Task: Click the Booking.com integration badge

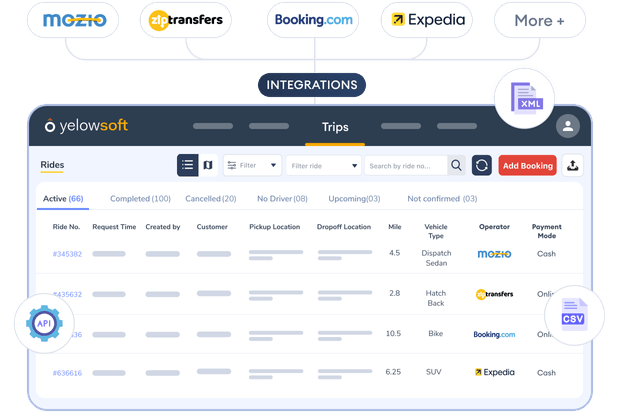Action: click(x=313, y=20)
